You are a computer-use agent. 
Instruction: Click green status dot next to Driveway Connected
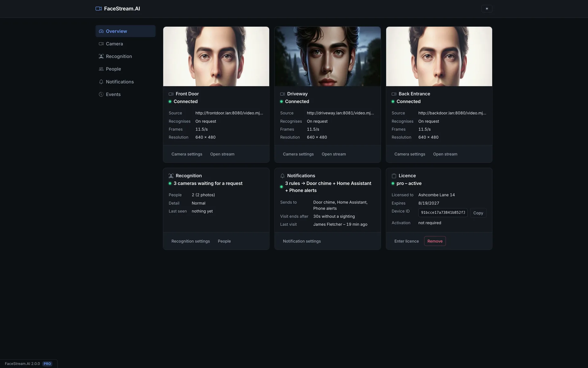pos(281,102)
